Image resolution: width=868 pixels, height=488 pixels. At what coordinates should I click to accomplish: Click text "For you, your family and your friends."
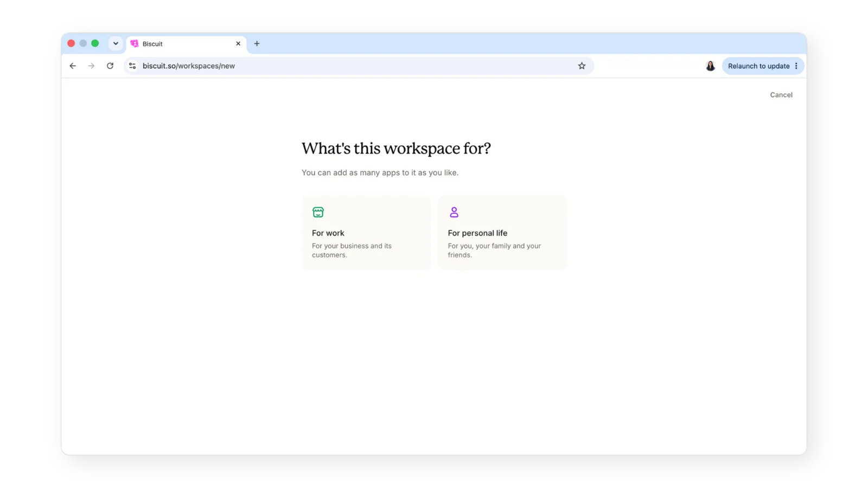point(494,251)
